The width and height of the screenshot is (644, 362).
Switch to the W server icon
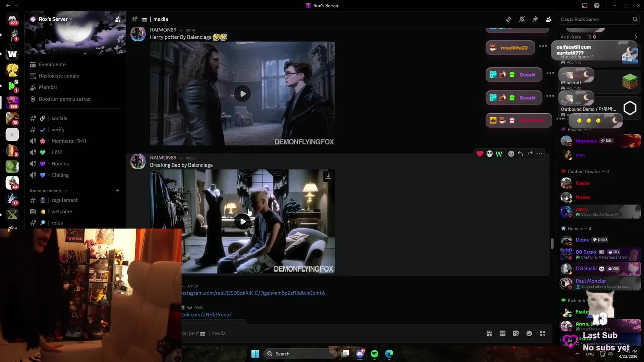(12, 54)
